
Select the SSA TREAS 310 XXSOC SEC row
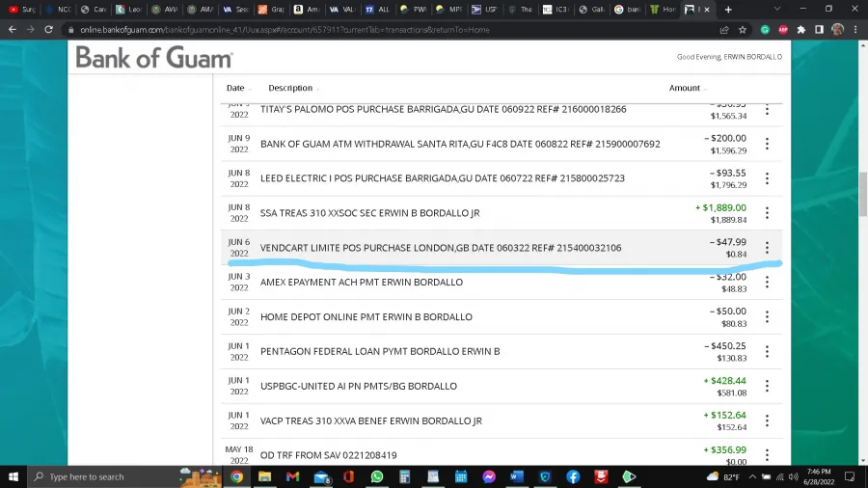point(502,213)
